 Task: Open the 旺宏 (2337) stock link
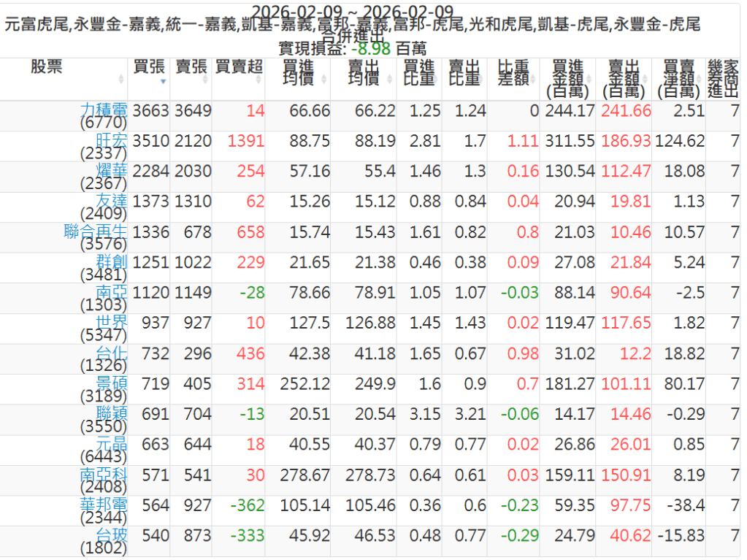111,141
